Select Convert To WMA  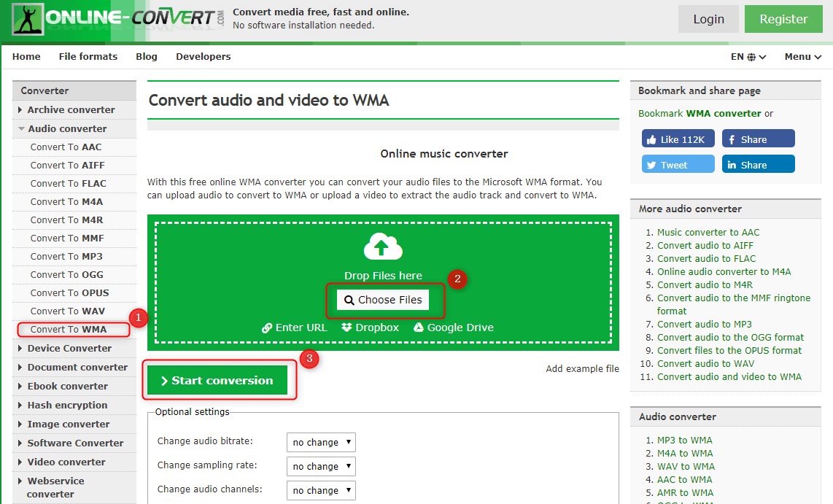coord(69,329)
